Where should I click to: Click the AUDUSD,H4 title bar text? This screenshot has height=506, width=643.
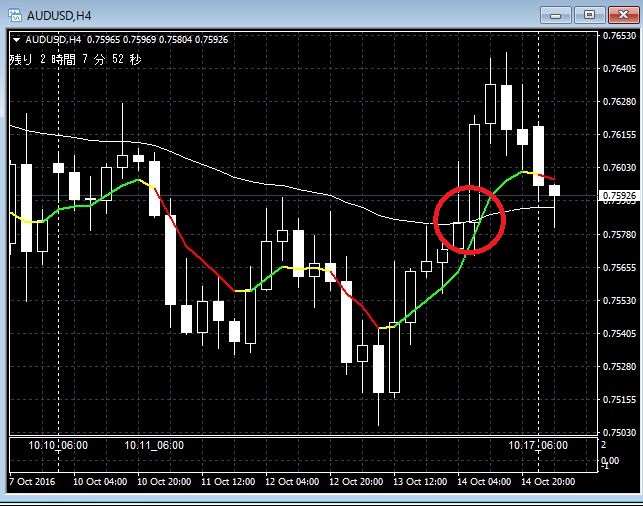59,16
